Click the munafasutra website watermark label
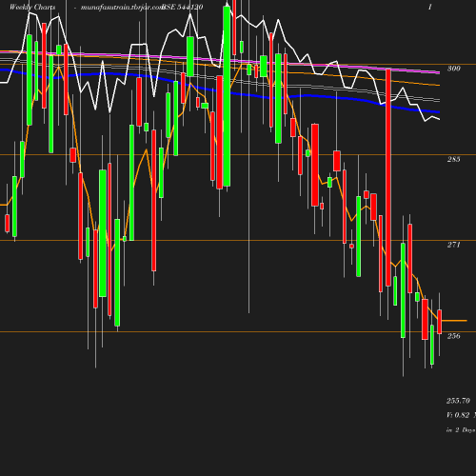Image resolution: width=476 pixels, height=476 pixels. (122, 8)
